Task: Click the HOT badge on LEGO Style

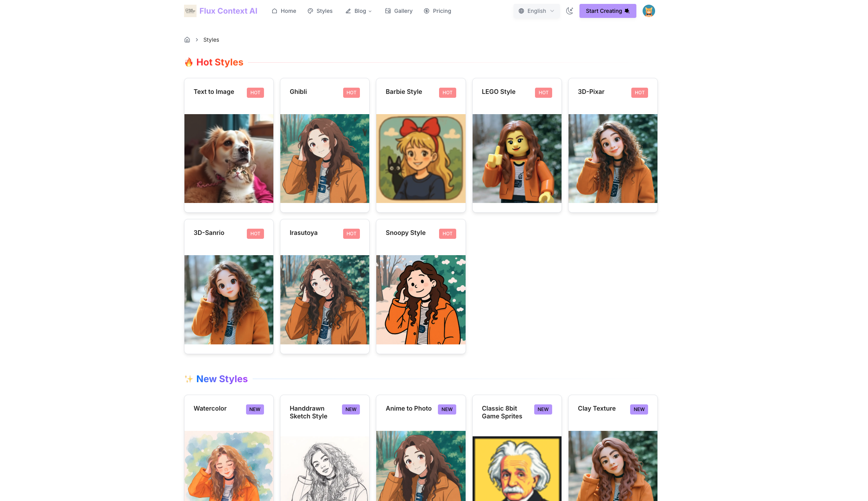Action: coord(544,93)
